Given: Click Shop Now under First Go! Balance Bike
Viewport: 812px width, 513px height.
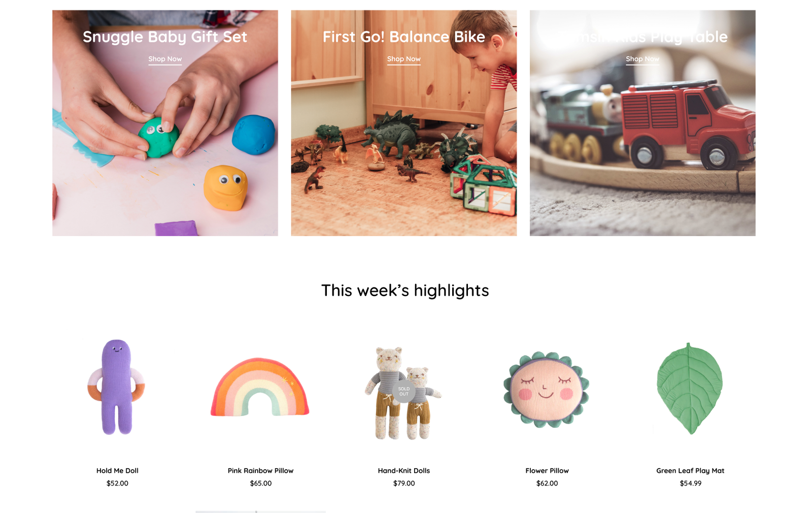Looking at the screenshot, I should tap(403, 59).
